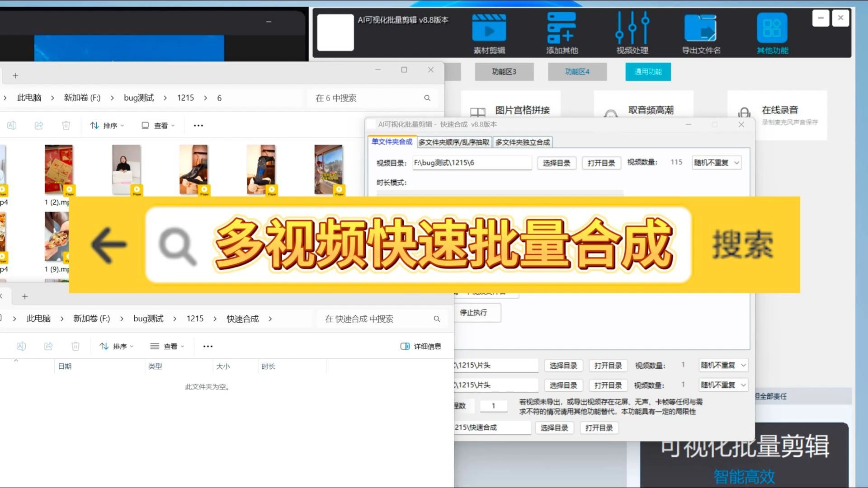Viewport: 868px width, 488px height.
Task: Click the search magnifier in folder 6 search box
Action: (x=427, y=98)
